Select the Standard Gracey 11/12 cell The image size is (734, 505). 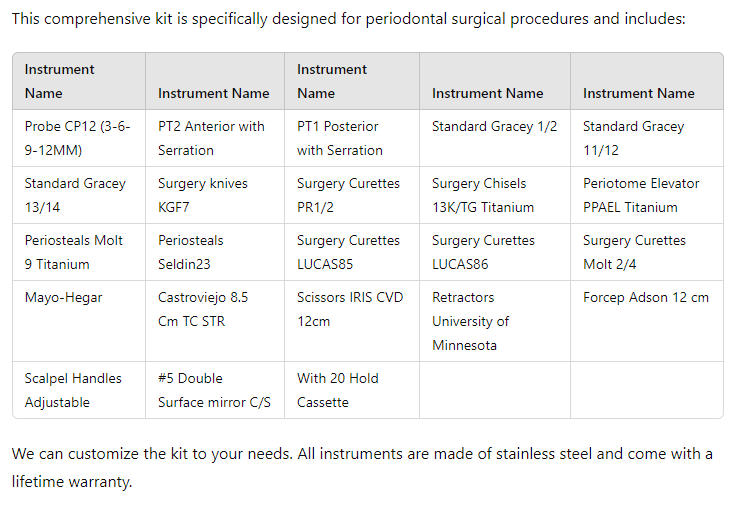645,138
